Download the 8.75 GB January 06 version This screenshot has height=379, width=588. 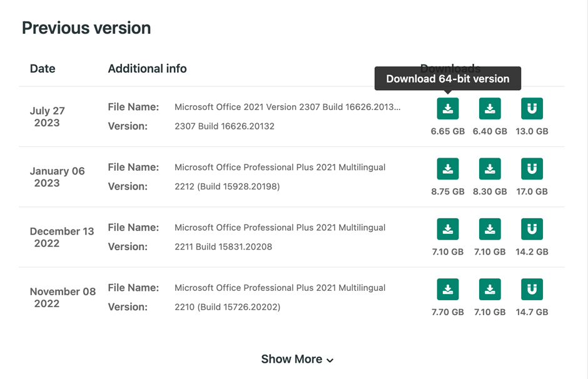448,169
